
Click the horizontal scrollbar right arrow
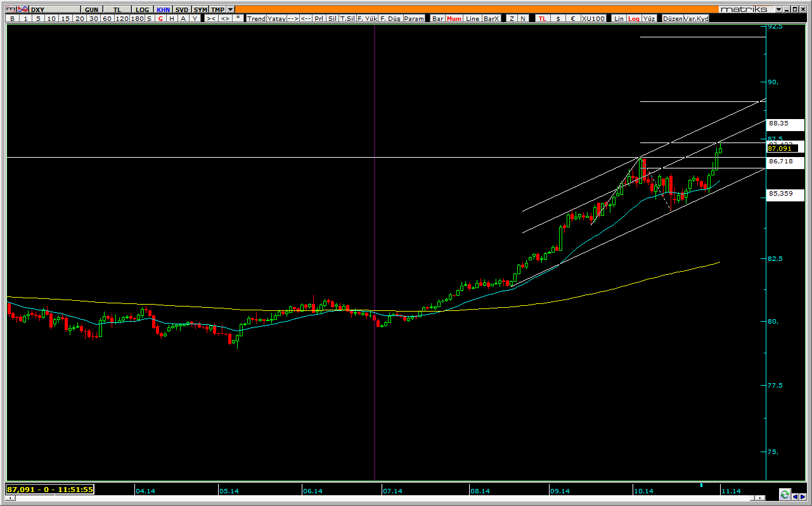[760, 498]
